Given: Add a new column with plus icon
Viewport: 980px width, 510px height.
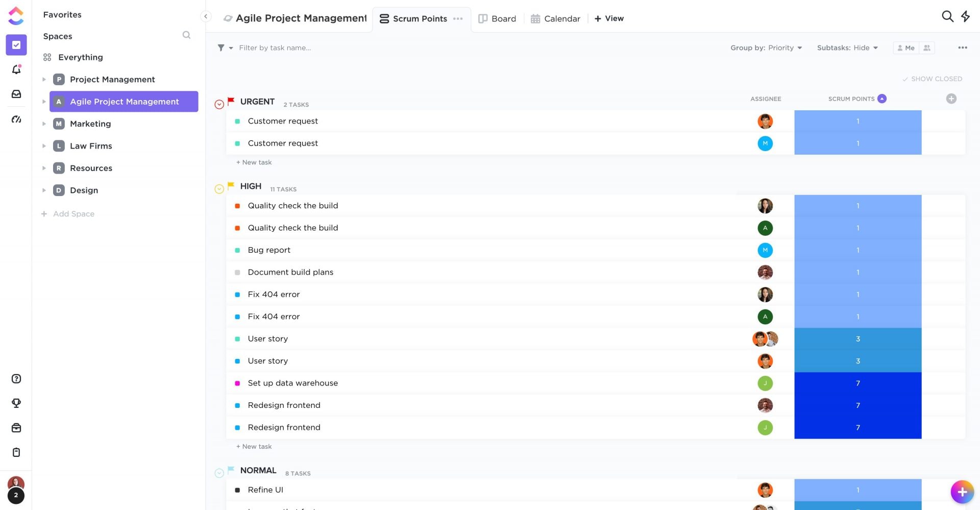Looking at the screenshot, I should point(951,99).
